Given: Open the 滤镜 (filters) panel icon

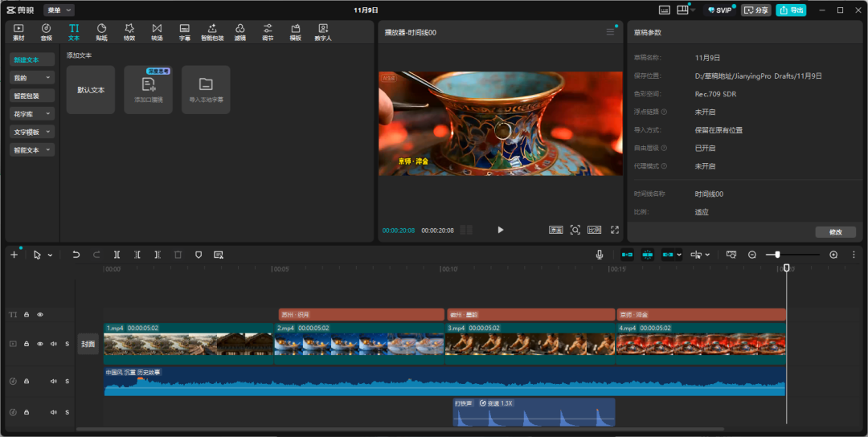Looking at the screenshot, I should pyautogui.click(x=240, y=31).
